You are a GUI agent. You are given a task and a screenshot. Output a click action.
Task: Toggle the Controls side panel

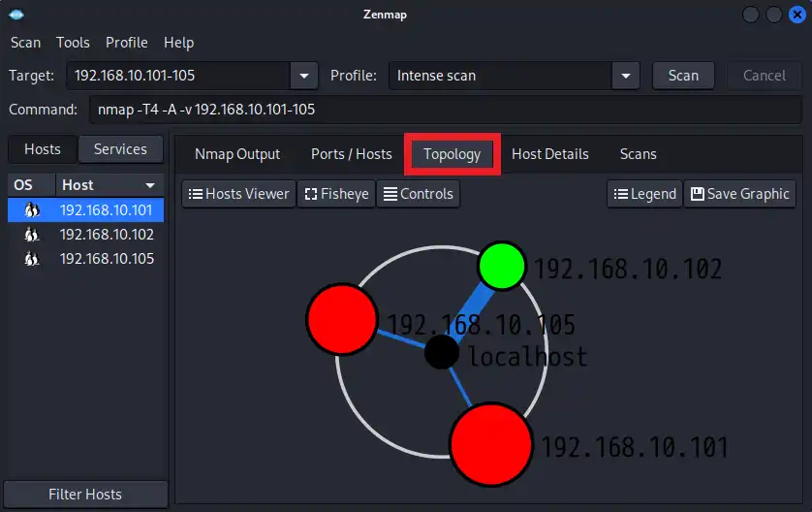point(418,194)
